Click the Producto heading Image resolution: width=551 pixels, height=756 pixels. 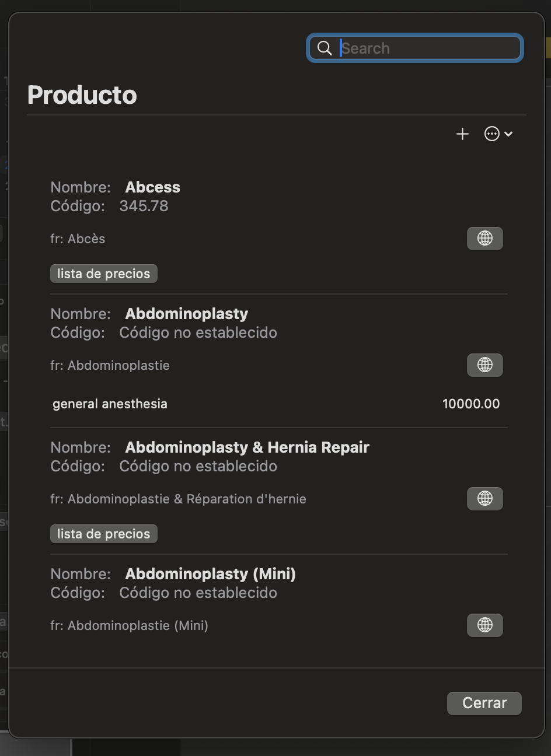pos(82,95)
